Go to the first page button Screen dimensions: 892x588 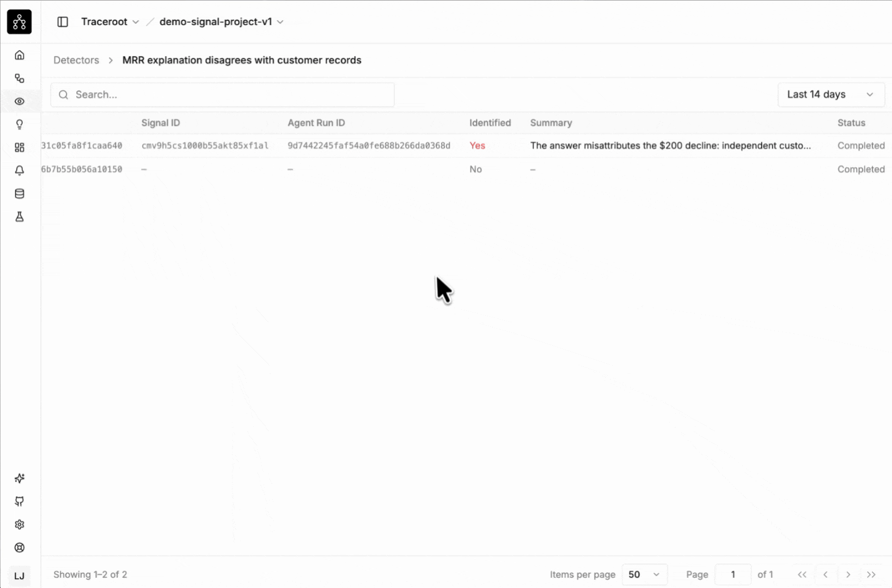[x=802, y=574]
